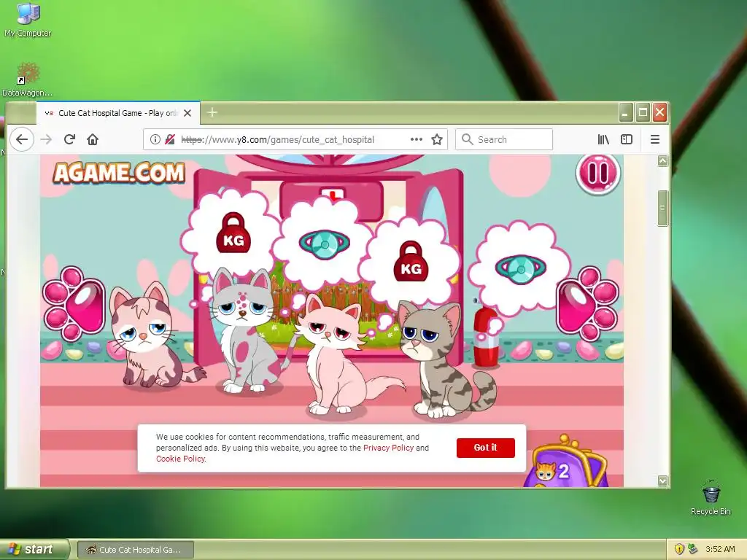747x560 pixels.
Task: Open the Cookie Policy link
Action: [181, 459]
